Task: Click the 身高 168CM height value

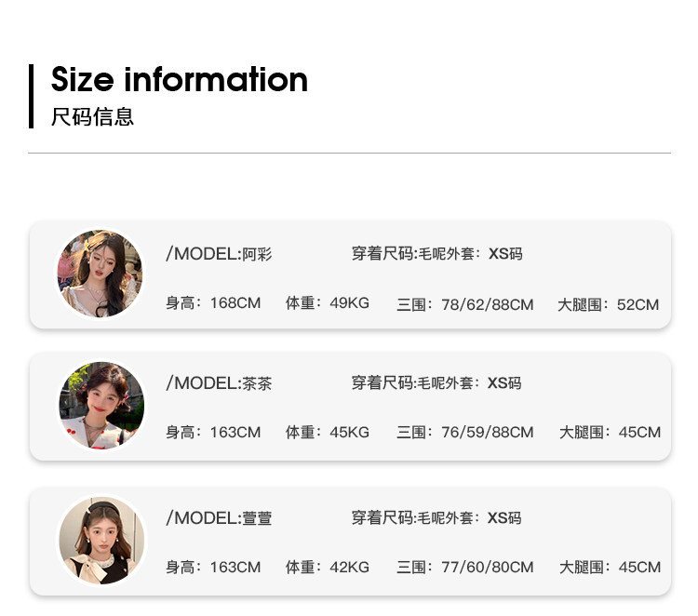Action: pos(213,304)
